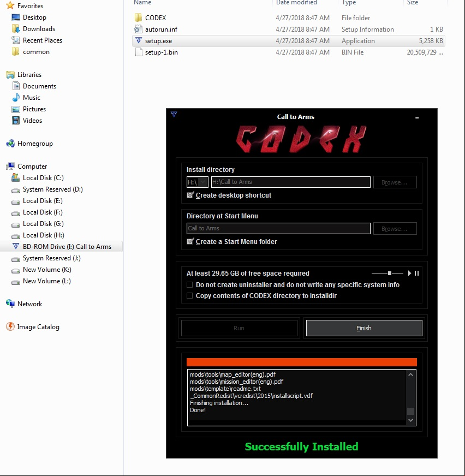
Task: Click the 'BIN File' type cell
Action: [353, 52]
